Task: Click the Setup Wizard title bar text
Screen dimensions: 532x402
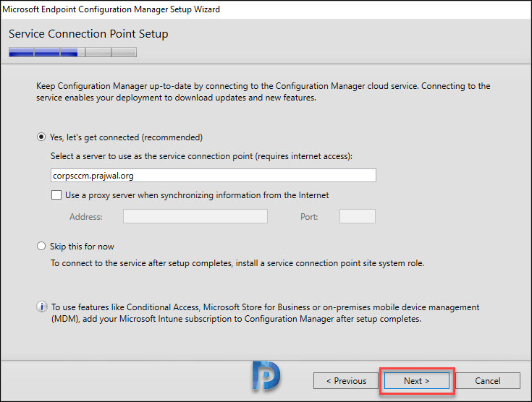Action: (111, 9)
